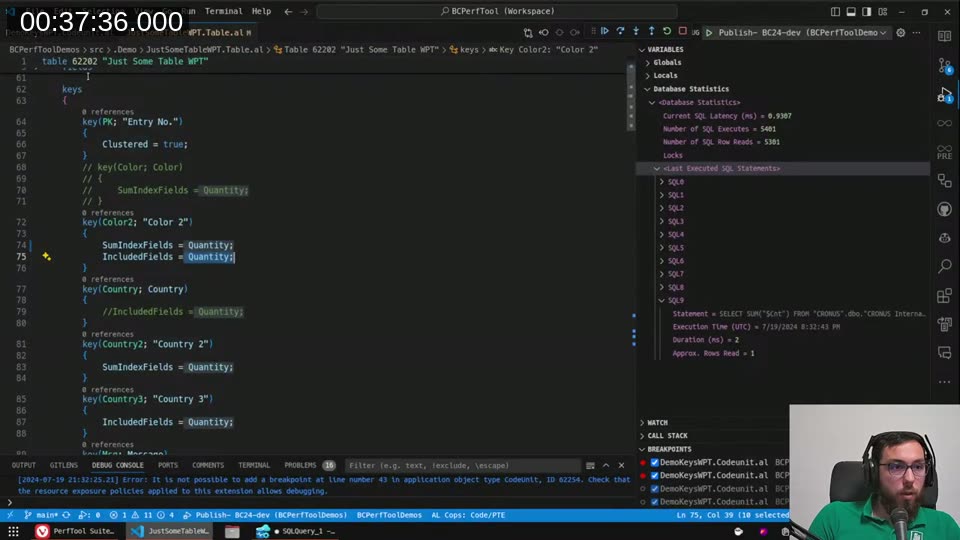Toggle second DemoKeysWPT.Codeunit.al breakpoint checkbox
Screen dimensions: 960x540
pos(654,475)
